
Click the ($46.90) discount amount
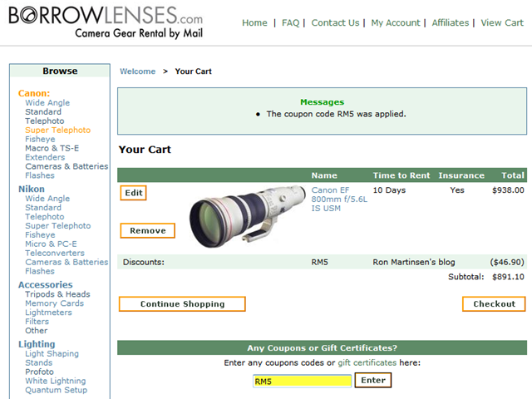[506, 263]
